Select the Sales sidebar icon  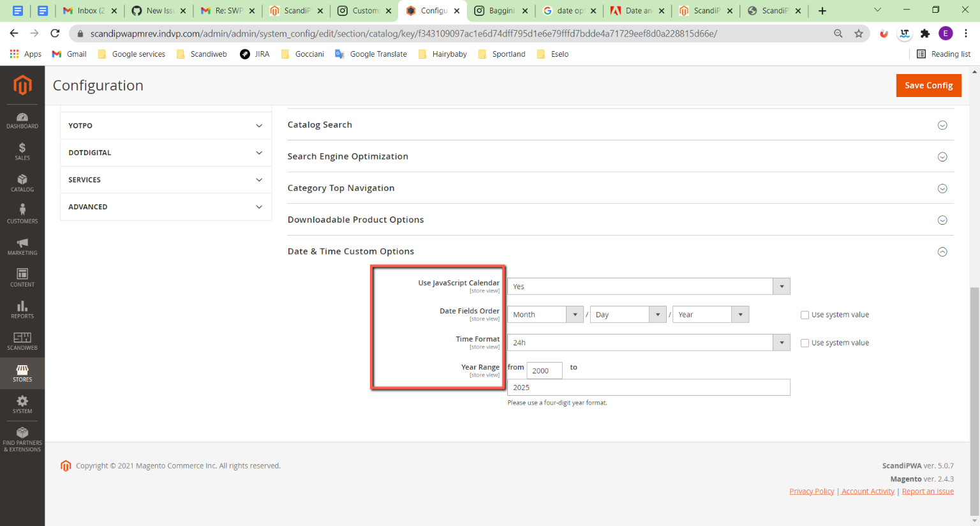click(x=22, y=152)
